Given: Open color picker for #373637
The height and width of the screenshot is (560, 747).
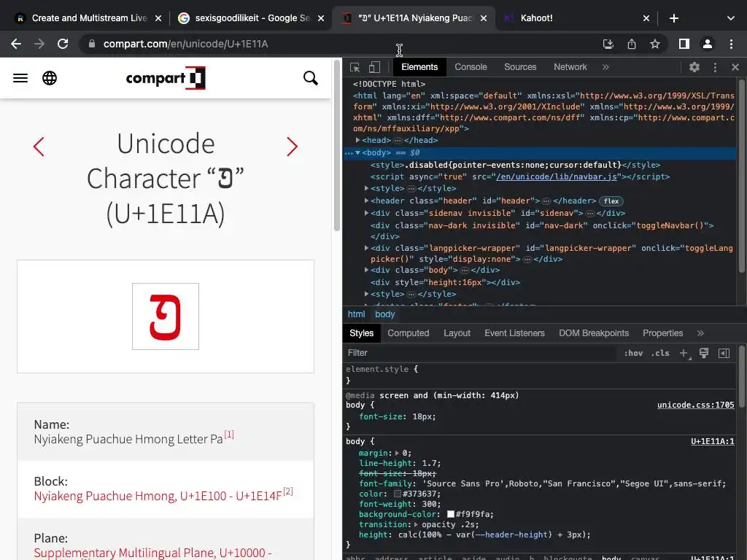Looking at the screenshot, I should pyautogui.click(x=398, y=494).
